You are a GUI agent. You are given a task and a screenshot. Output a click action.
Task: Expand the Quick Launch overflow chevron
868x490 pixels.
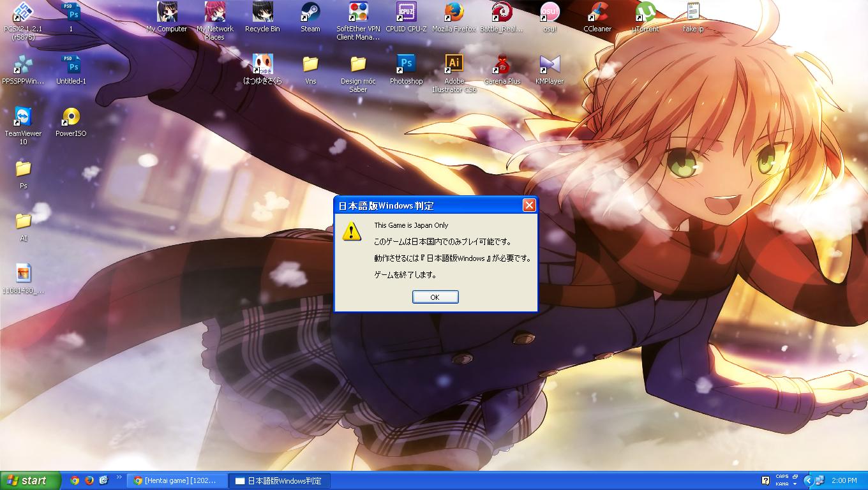pyautogui.click(x=119, y=477)
